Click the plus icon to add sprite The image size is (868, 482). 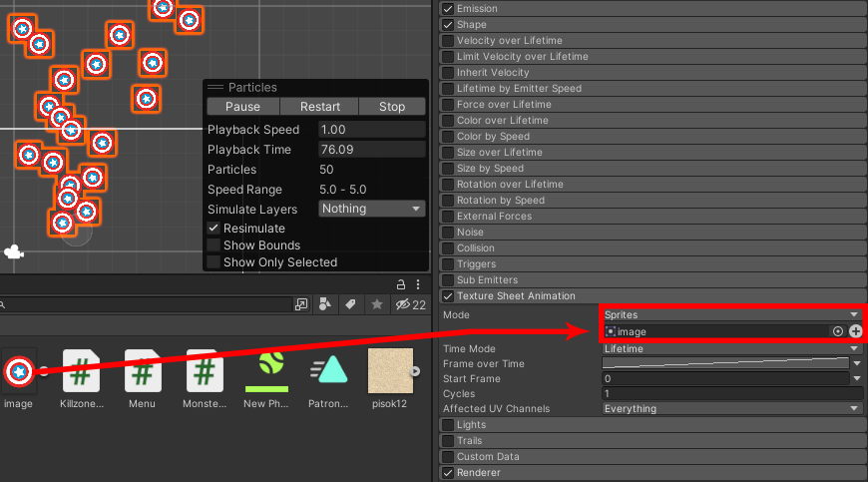click(856, 331)
